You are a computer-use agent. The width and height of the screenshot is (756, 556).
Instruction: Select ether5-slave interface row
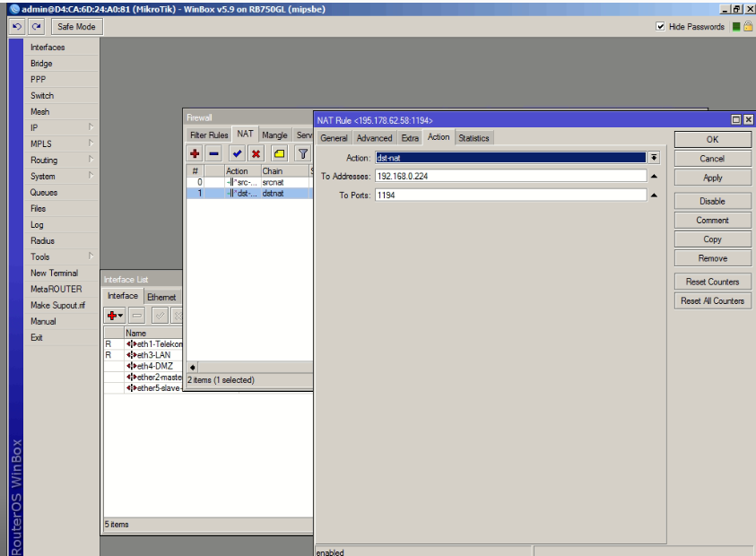pos(143,388)
